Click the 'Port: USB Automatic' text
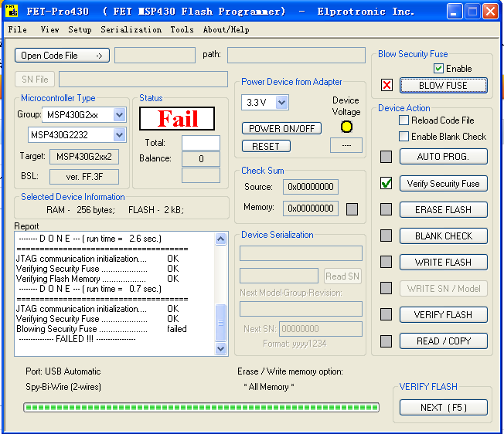 63,371
